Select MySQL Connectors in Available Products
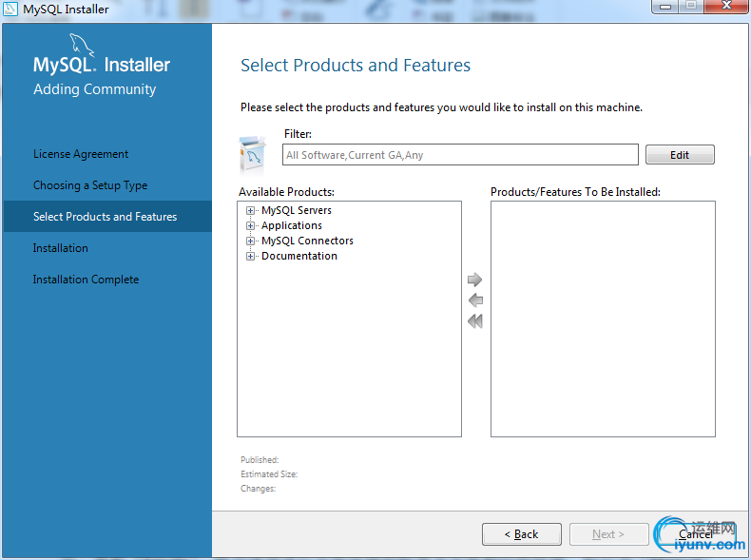 pos(307,241)
